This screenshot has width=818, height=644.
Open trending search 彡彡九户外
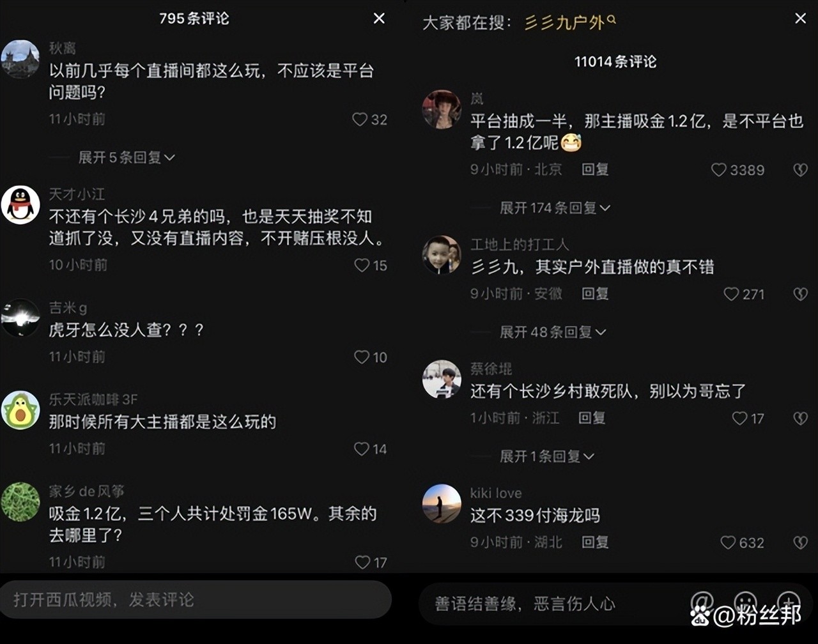tap(570, 23)
